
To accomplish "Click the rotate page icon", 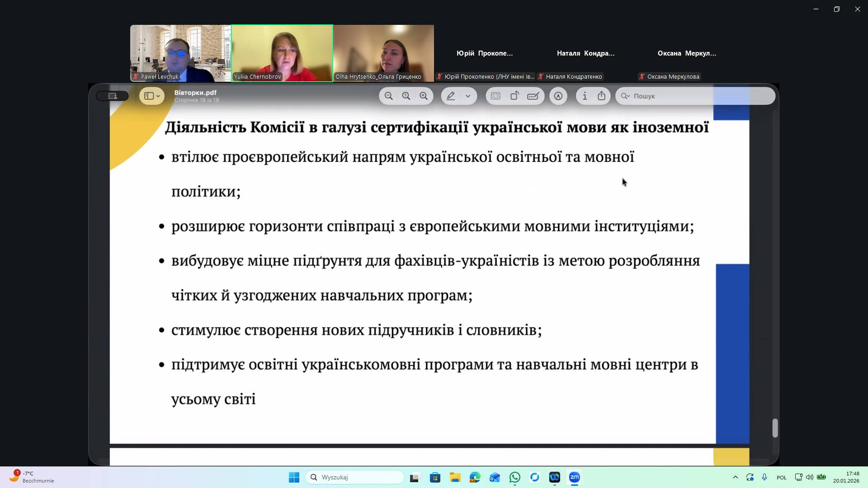I will click(x=514, y=96).
